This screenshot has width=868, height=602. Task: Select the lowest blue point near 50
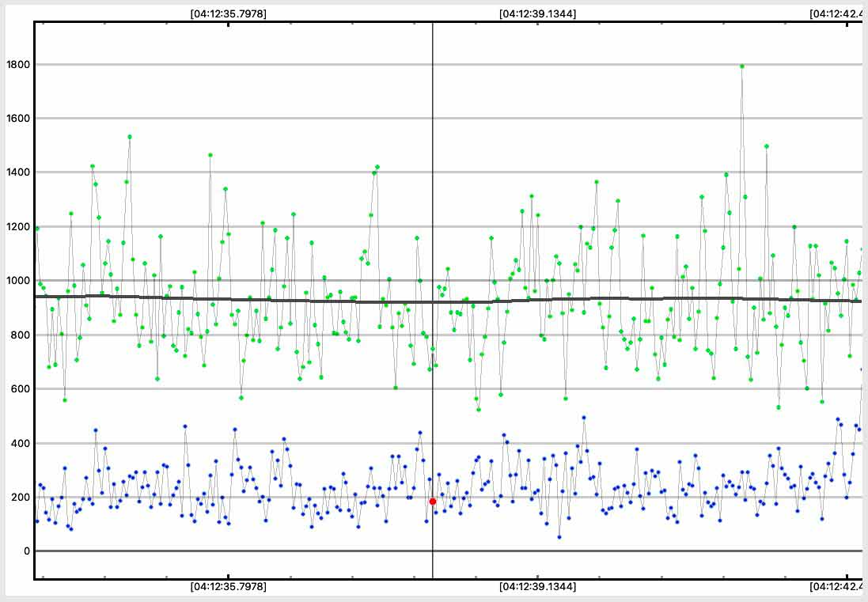tap(559, 537)
